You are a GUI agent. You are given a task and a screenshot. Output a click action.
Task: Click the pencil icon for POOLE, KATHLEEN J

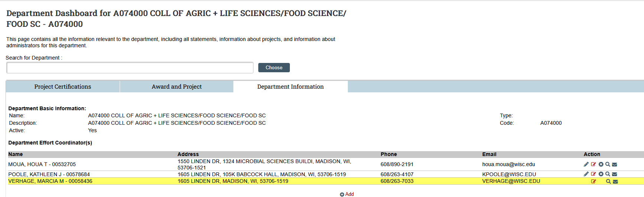point(586,174)
